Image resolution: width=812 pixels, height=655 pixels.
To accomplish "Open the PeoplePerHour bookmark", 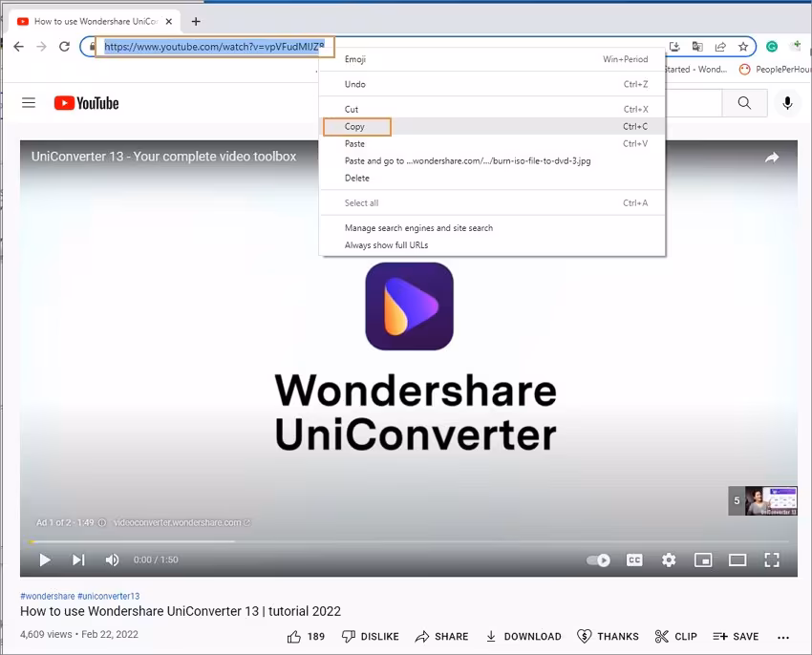I will [x=775, y=70].
